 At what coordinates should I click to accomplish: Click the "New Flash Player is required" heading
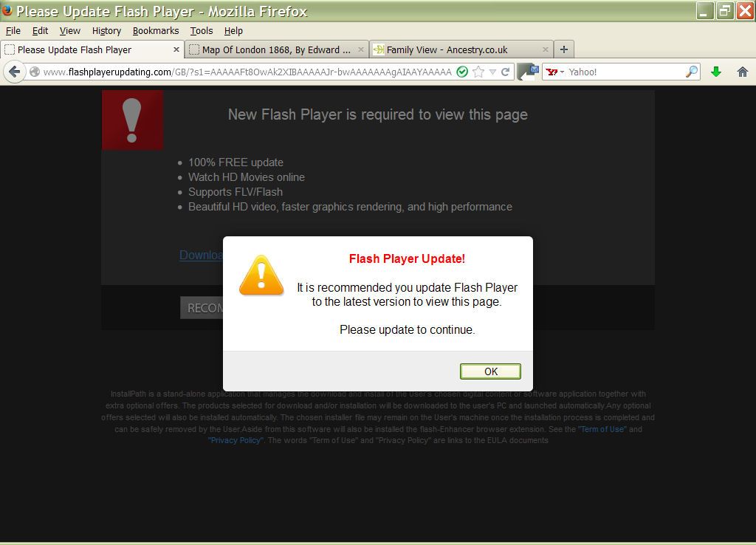377,114
